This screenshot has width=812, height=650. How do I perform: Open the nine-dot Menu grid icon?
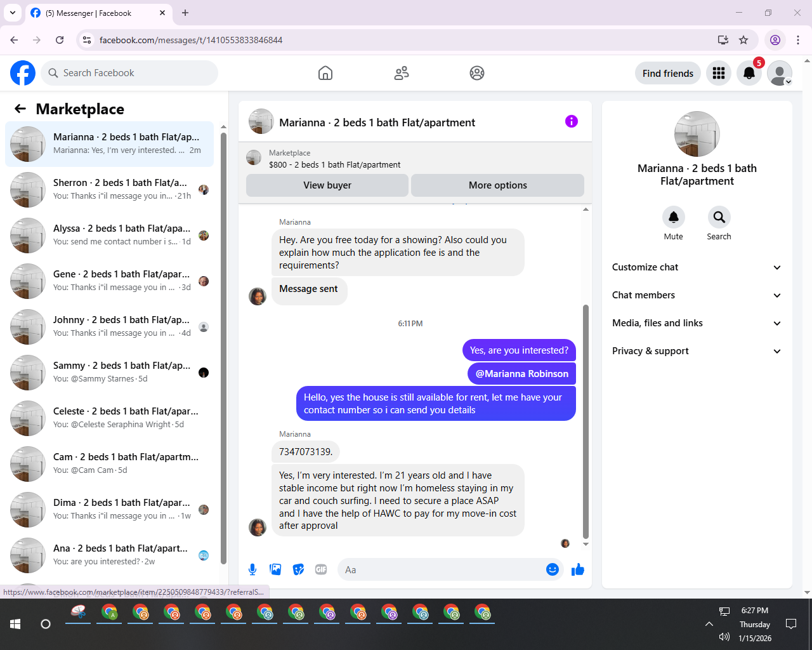pos(719,73)
